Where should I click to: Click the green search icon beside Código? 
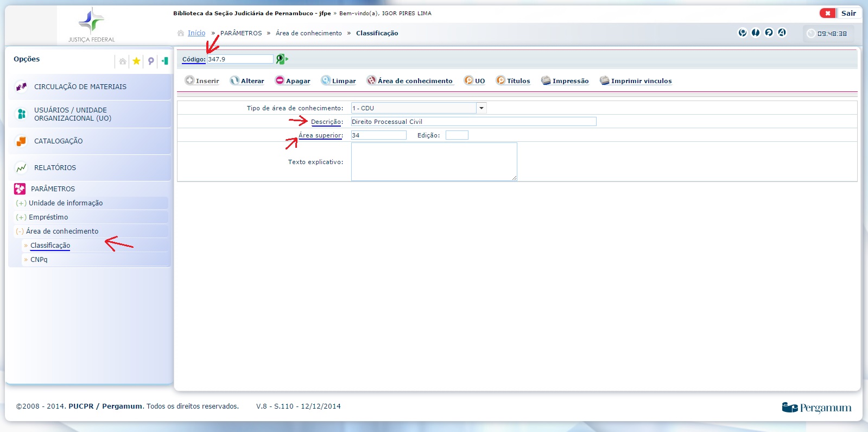281,59
